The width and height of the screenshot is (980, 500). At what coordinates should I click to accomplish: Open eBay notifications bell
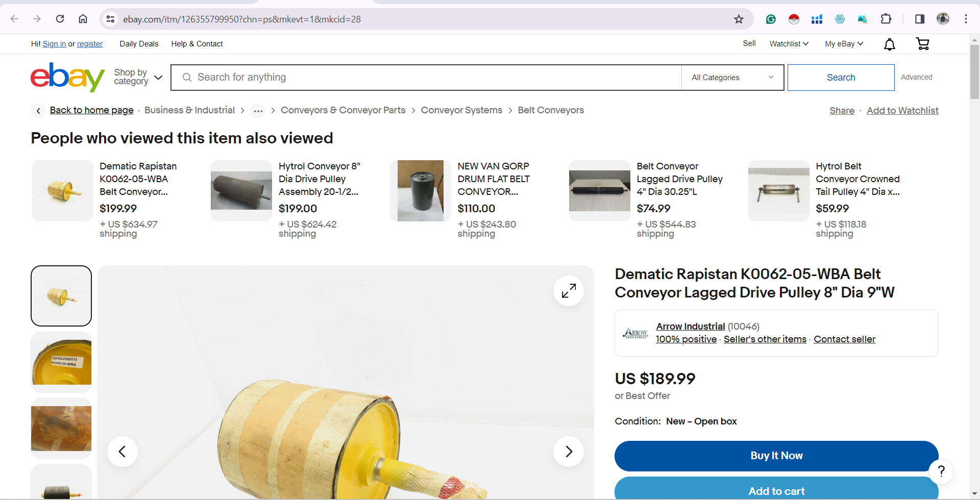890,44
